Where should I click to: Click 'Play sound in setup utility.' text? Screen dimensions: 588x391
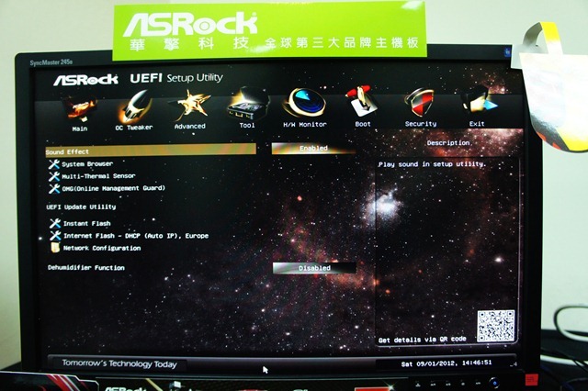(x=432, y=164)
